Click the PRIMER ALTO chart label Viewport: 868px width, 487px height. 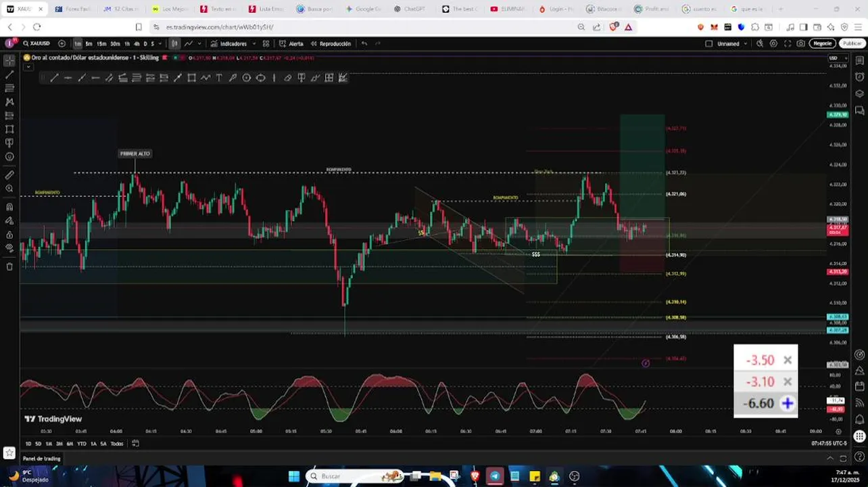click(x=135, y=154)
